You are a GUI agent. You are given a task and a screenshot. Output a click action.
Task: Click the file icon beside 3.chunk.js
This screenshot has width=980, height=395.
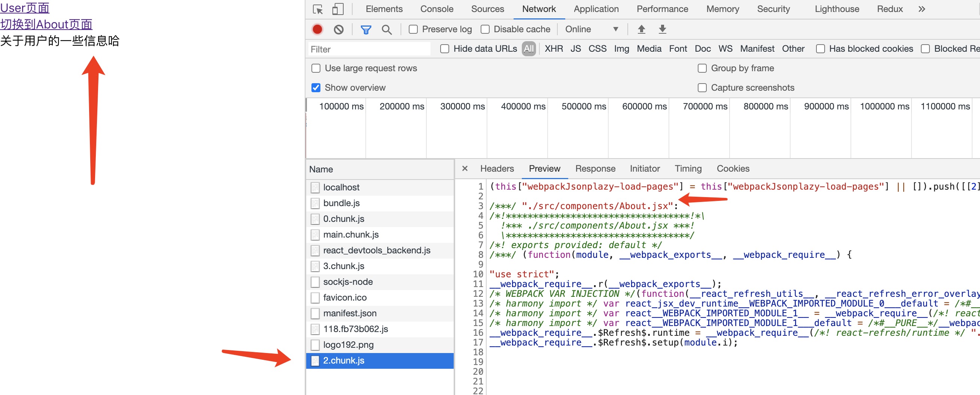[x=315, y=266]
